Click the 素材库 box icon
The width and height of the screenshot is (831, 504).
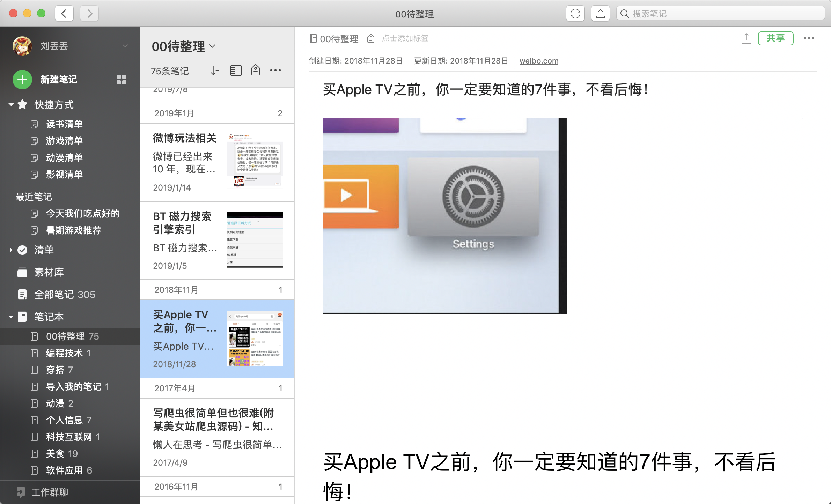click(x=22, y=272)
